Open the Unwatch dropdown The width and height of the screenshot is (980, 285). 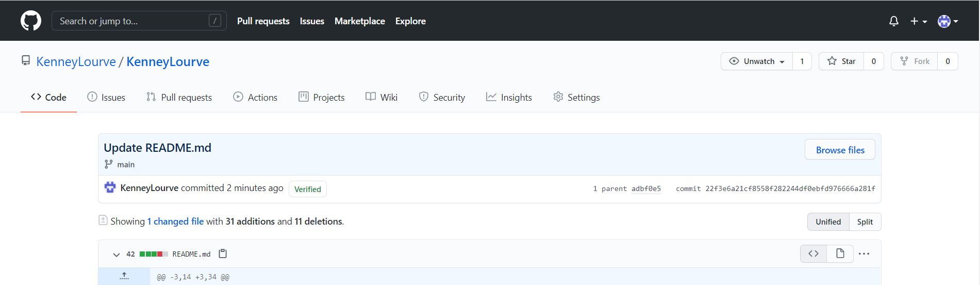point(757,61)
